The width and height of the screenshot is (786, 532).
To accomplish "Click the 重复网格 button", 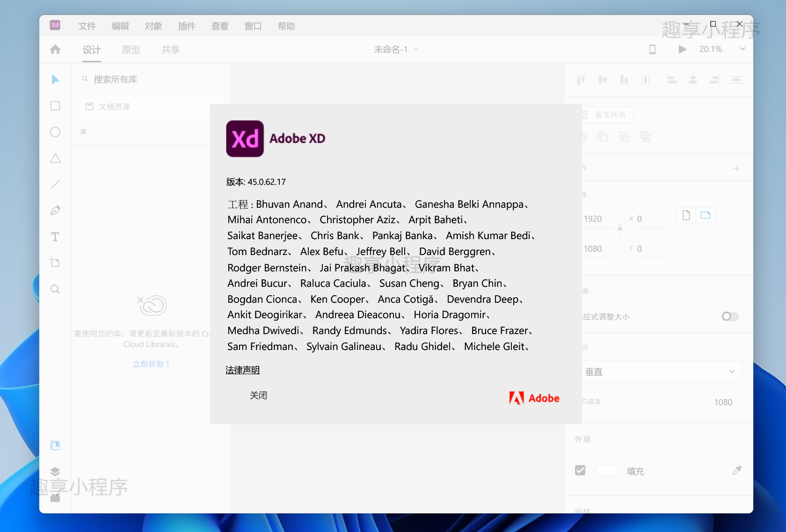I will click(x=606, y=115).
